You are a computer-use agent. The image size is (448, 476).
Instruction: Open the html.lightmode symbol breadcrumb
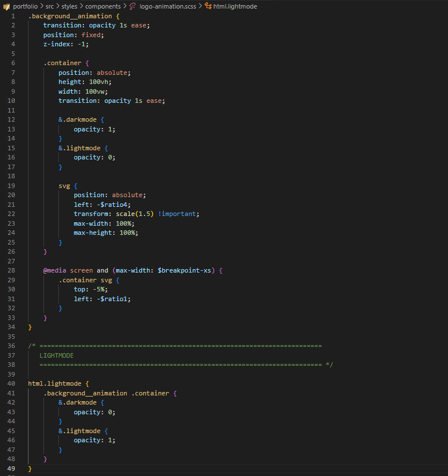[235, 6]
